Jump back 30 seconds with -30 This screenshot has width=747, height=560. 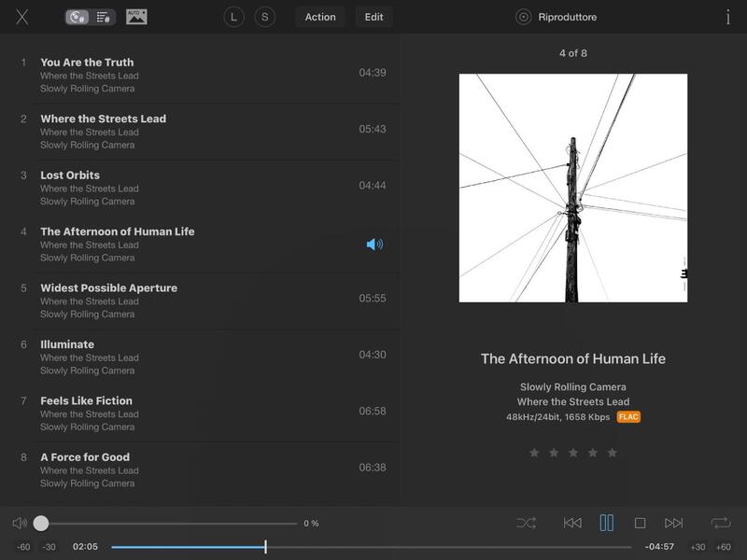49,547
